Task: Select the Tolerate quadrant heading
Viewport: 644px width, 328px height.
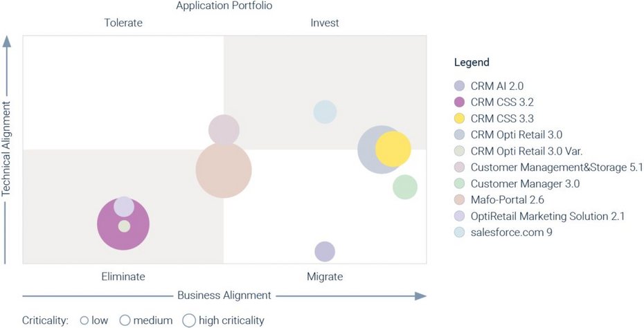Action: [x=123, y=23]
